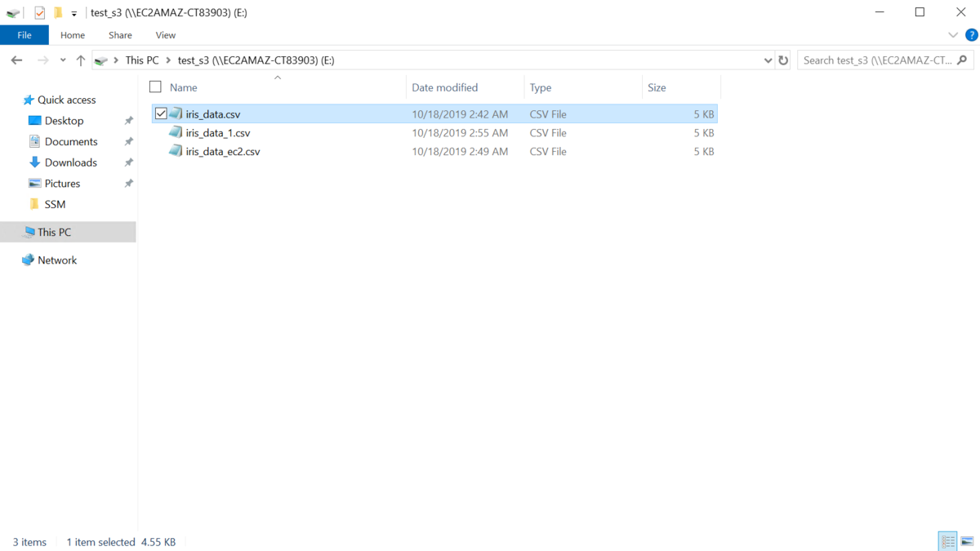Image resolution: width=980 pixels, height=551 pixels.
Task: Click the Network icon in sidebar
Action: pyautogui.click(x=29, y=260)
